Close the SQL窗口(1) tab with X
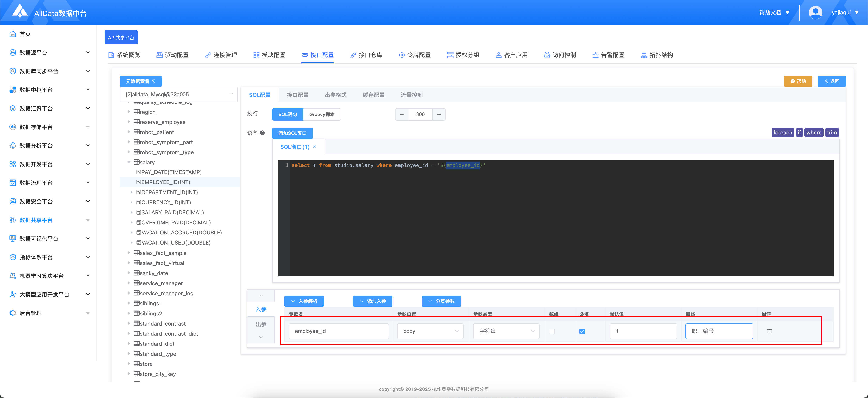 pyautogui.click(x=314, y=147)
